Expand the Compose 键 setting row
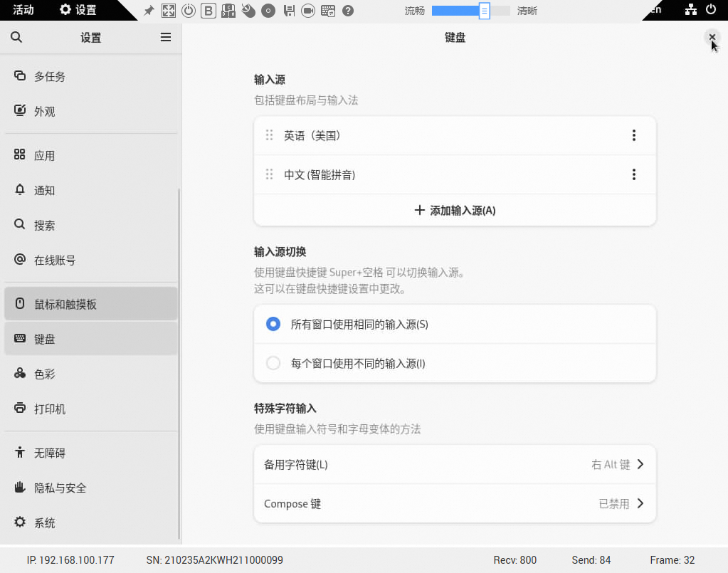Viewport: 728px width, 573px height. point(455,504)
